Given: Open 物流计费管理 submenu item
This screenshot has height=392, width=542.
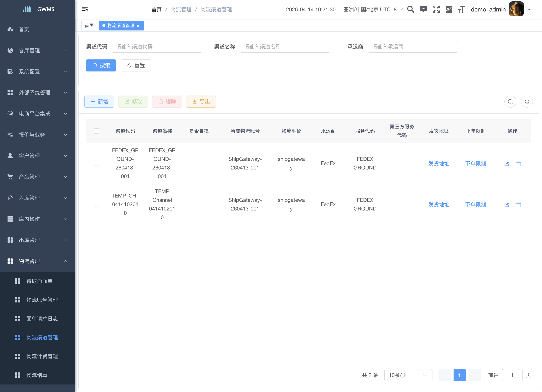Looking at the screenshot, I should click(38, 356).
